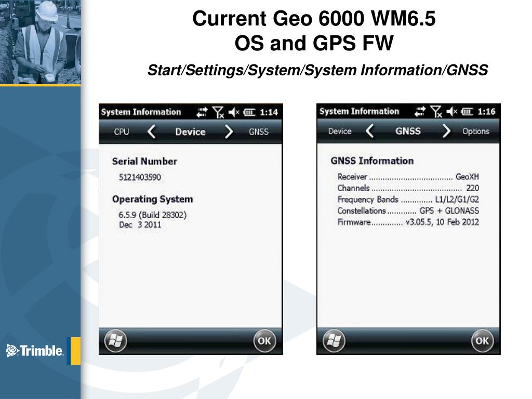The width and height of the screenshot is (532, 399).
Task: Tap no-signal antenna icon on GNSS screen
Action: (436, 111)
